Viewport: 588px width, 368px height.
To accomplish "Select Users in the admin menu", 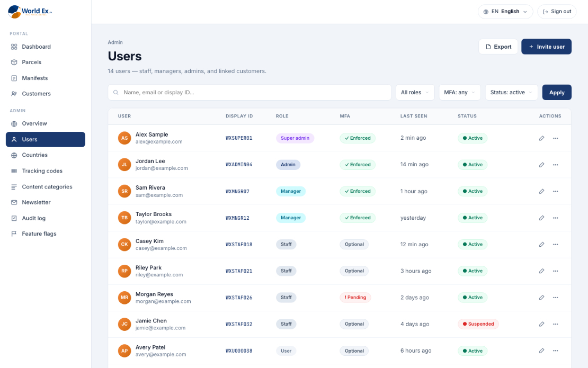I will pos(46,139).
